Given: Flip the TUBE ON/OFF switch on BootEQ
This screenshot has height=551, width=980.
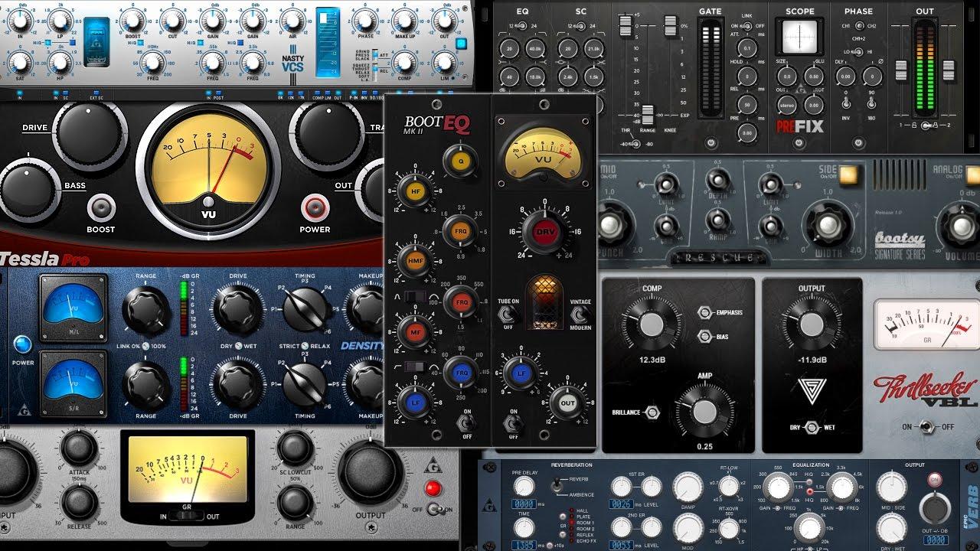Looking at the screenshot, I should [505, 314].
